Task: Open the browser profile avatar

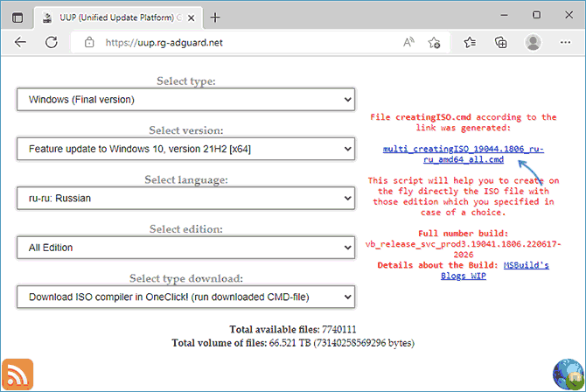Action: click(533, 42)
